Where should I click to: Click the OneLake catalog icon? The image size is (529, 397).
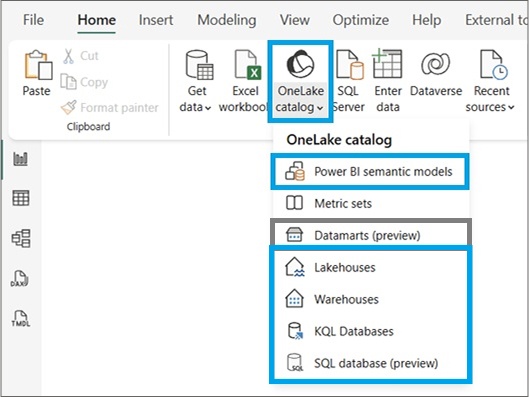[x=300, y=64]
